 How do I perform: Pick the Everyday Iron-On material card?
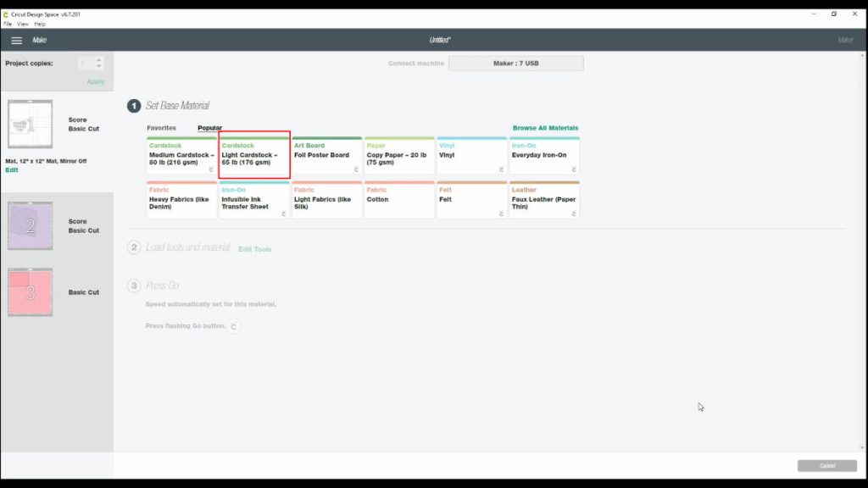544,156
